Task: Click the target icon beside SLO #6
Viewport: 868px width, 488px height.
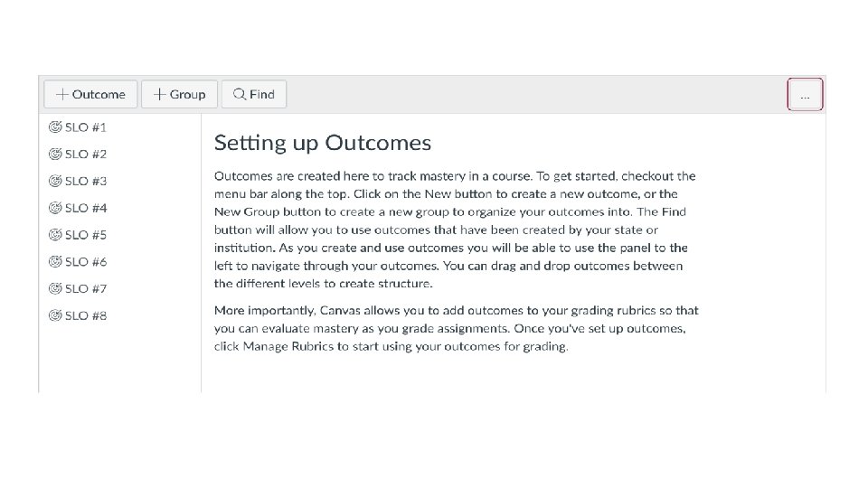Action: point(55,262)
